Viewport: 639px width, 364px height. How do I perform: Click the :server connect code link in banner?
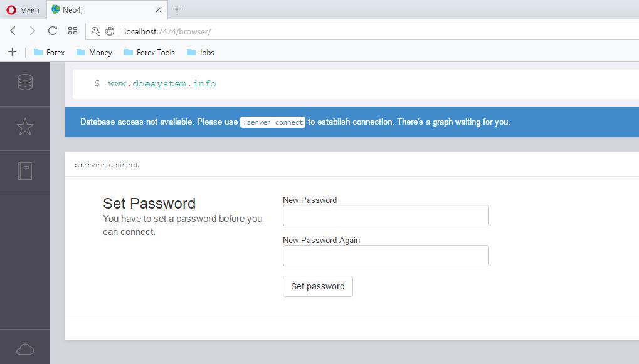(273, 122)
